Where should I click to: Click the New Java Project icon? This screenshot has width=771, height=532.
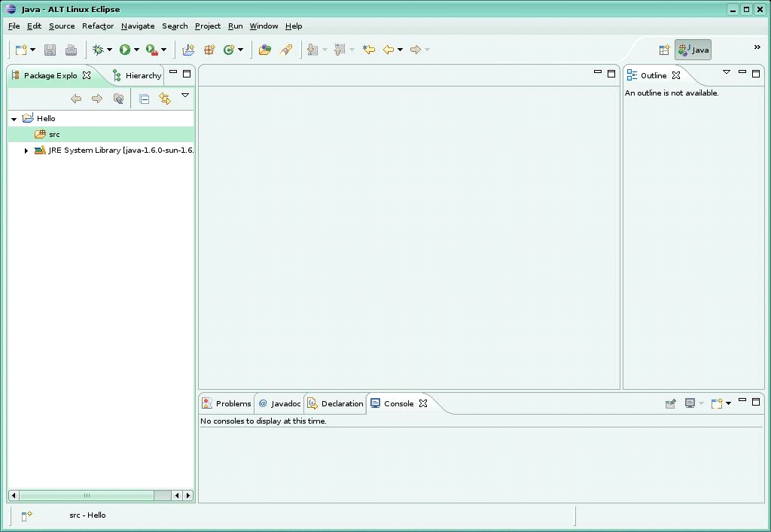188,50
